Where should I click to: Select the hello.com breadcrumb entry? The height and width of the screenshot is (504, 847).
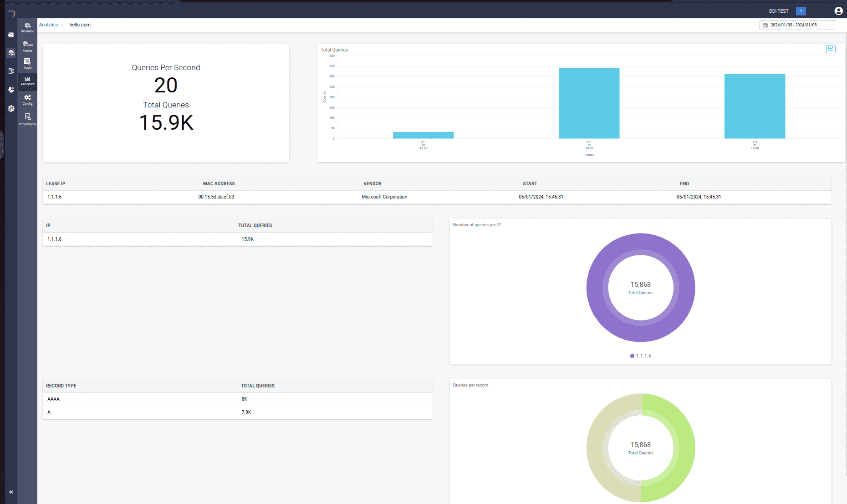point(80,25)
